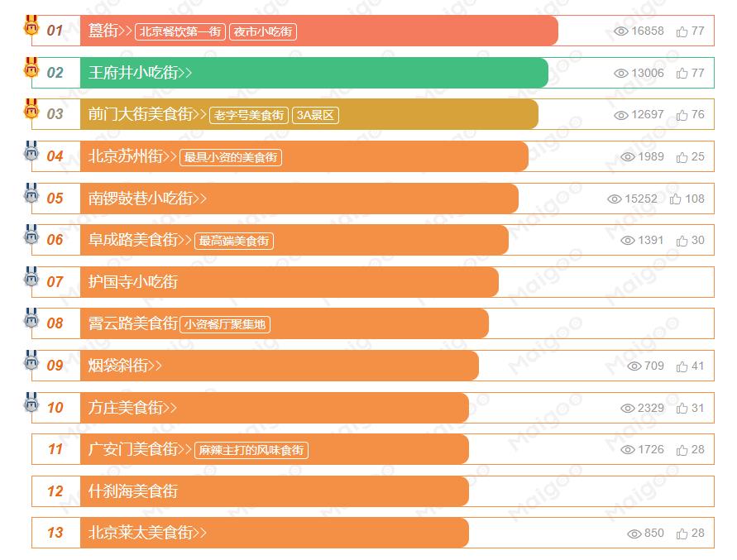
Task: Click the eye view icon beside 16858
Action: pyautogui.click(x=620, y=31)
